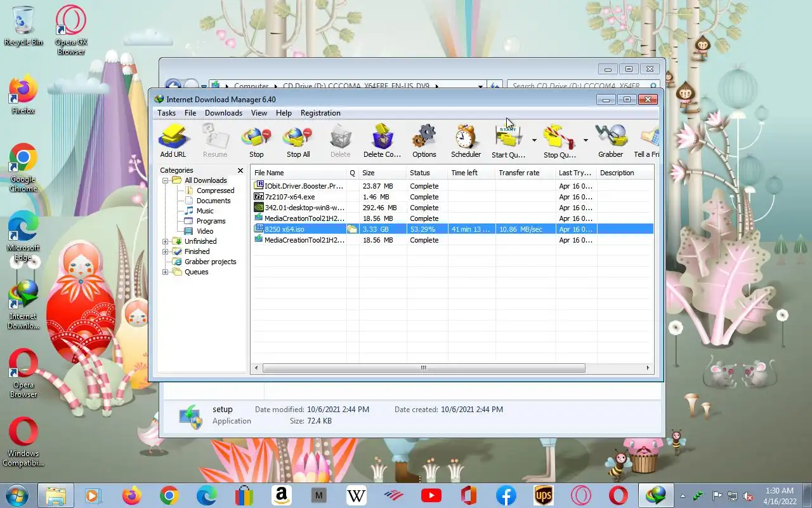Open the Registration menu

[x=320, y=113]
